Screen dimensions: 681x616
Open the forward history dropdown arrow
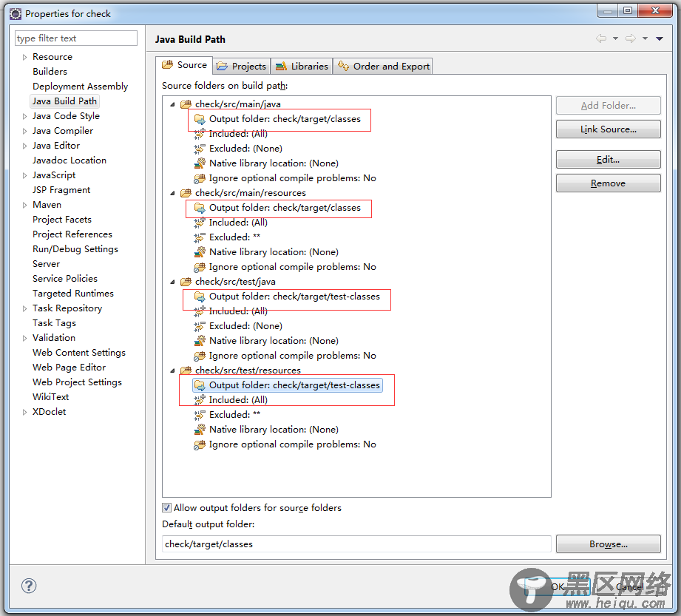tap(645, 38)
